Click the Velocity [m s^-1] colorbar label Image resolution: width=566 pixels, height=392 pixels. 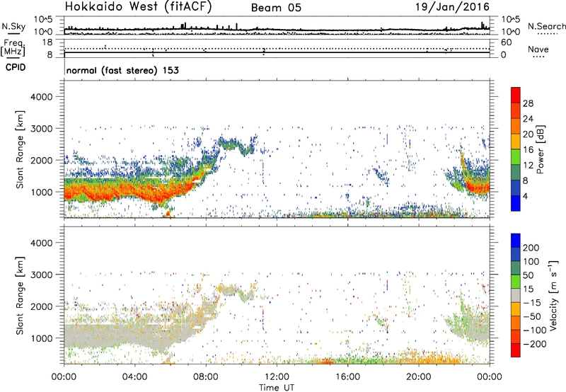[553, 295]
